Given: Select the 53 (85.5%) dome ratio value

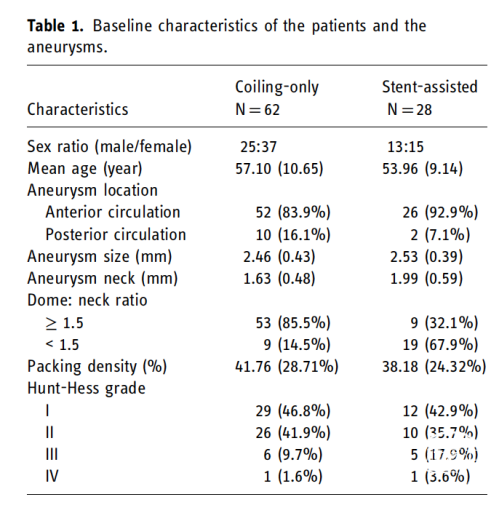Looking at the screenshot, I should (x=293, y=323).
